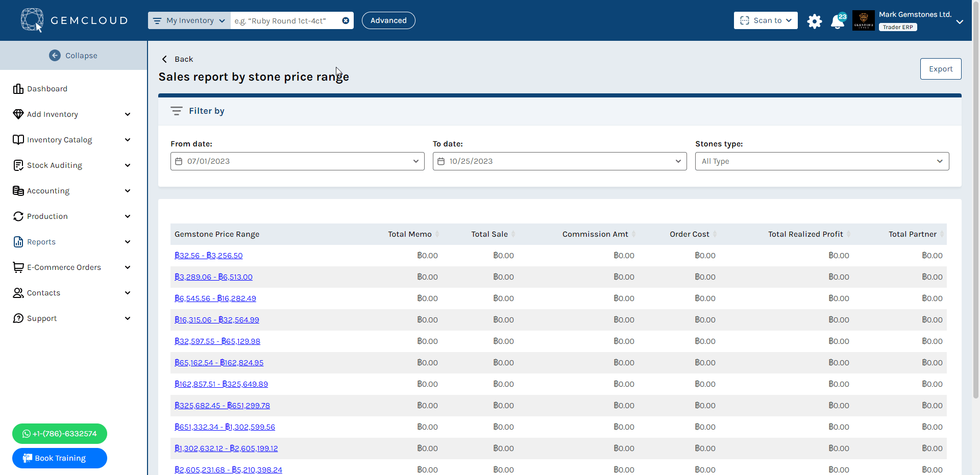
Task: Open the ฿3,289.06 - ฿6,513.00 price range
Action: coord(213,277)
